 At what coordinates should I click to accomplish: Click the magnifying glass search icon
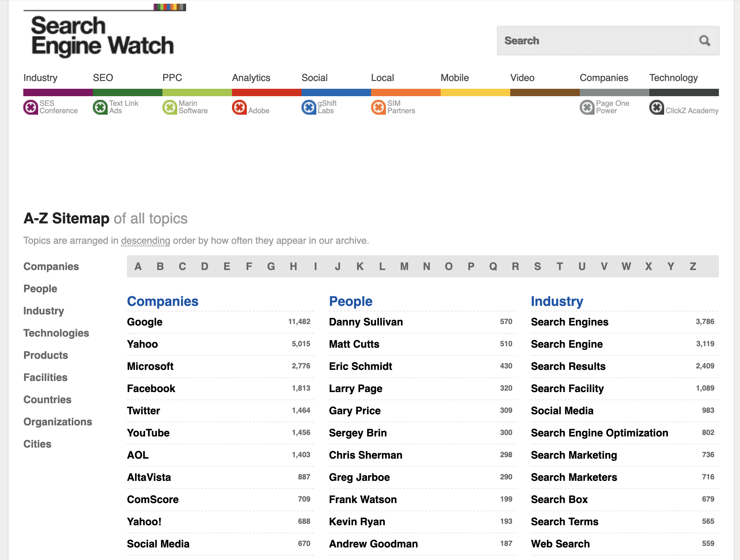point(704,41)
